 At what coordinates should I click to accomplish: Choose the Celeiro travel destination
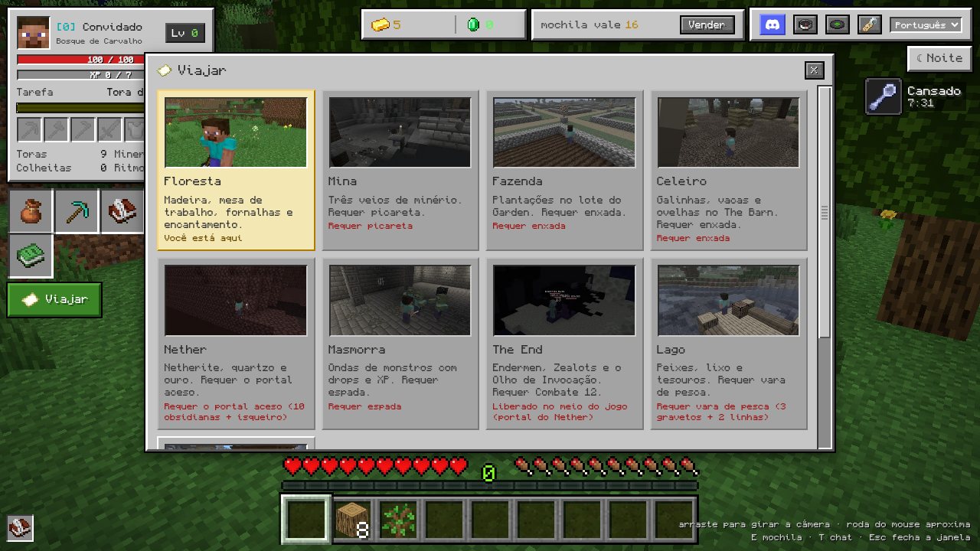(729, 170)
